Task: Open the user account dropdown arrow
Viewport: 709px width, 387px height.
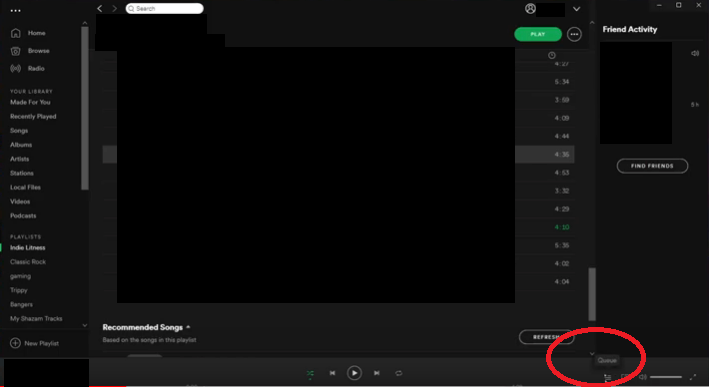Action: click(x=577, y=9)
